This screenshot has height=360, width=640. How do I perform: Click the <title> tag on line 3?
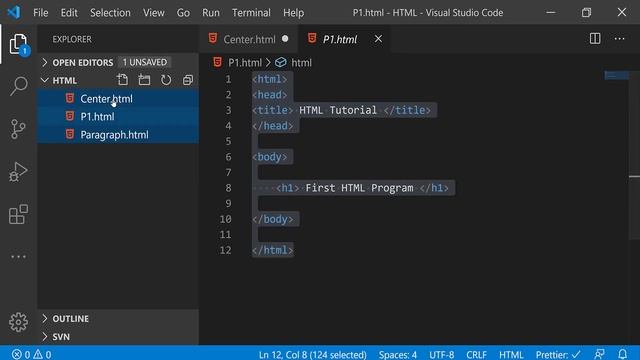pyautogui.click(x=272, y=110)
